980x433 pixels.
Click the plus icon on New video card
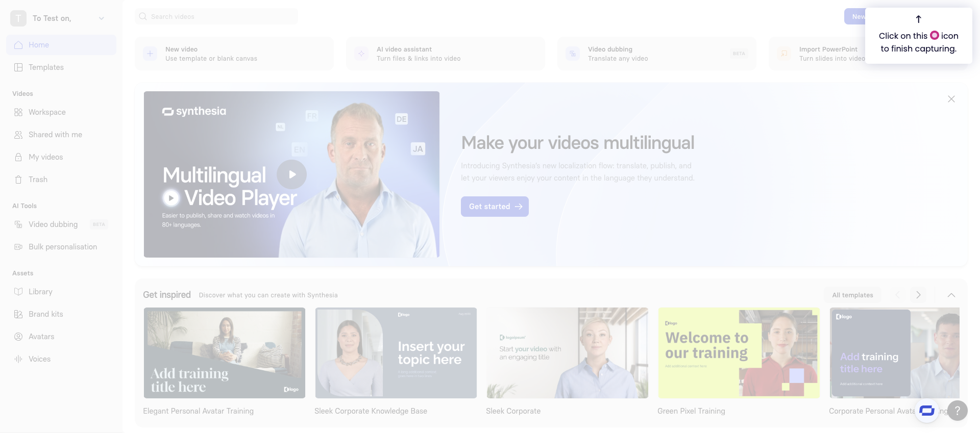click(x=150, y=54)
